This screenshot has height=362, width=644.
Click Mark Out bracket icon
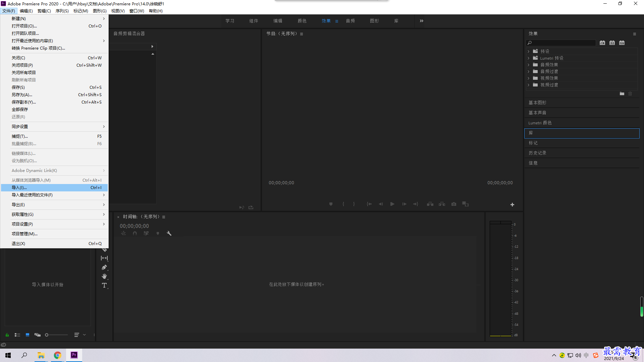click(x=354, y=204)
